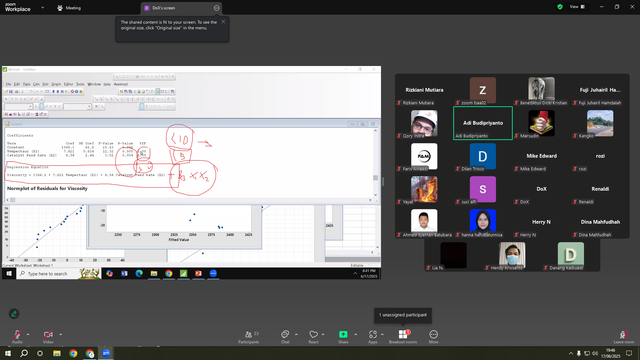
Task: Open the Graph menu in Minitab
Action: click(56, 84)
